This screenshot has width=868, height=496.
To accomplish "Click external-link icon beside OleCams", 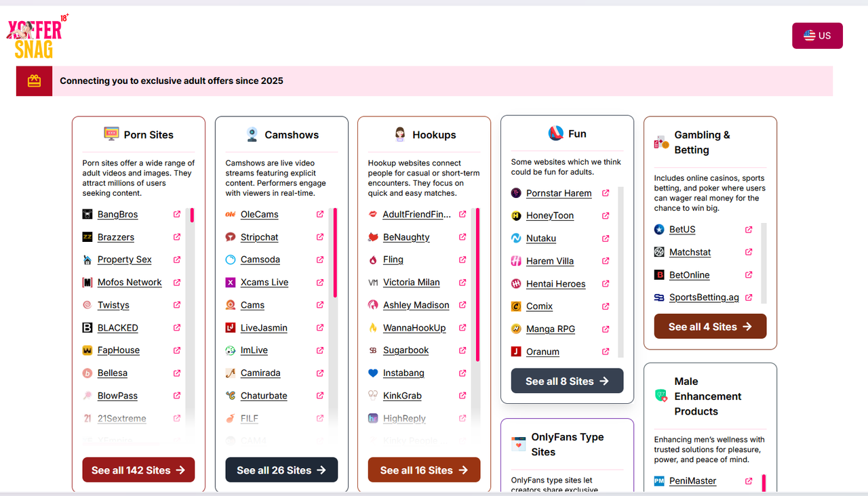I will pos(320,214).
